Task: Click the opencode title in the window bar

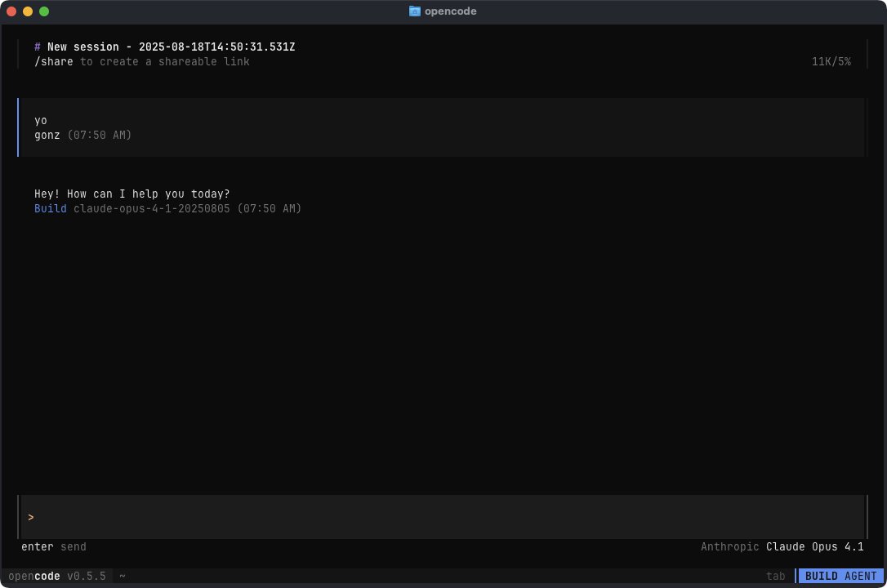Action: 452,11
